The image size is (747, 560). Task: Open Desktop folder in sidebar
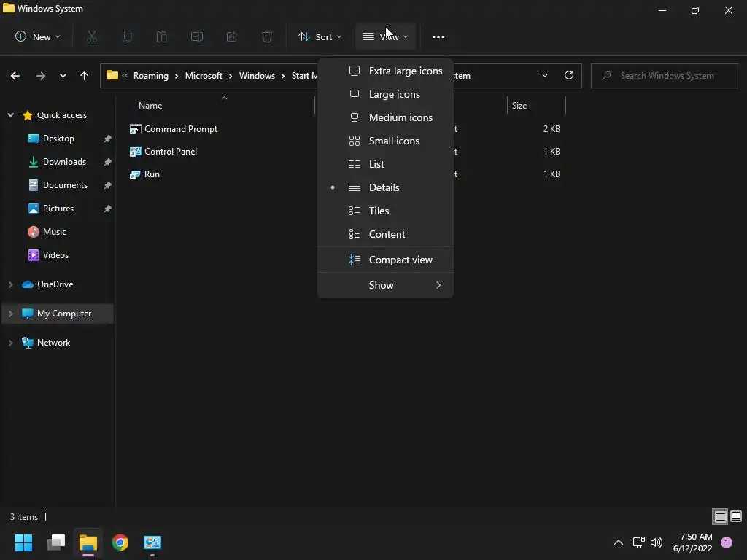[58, 139]
